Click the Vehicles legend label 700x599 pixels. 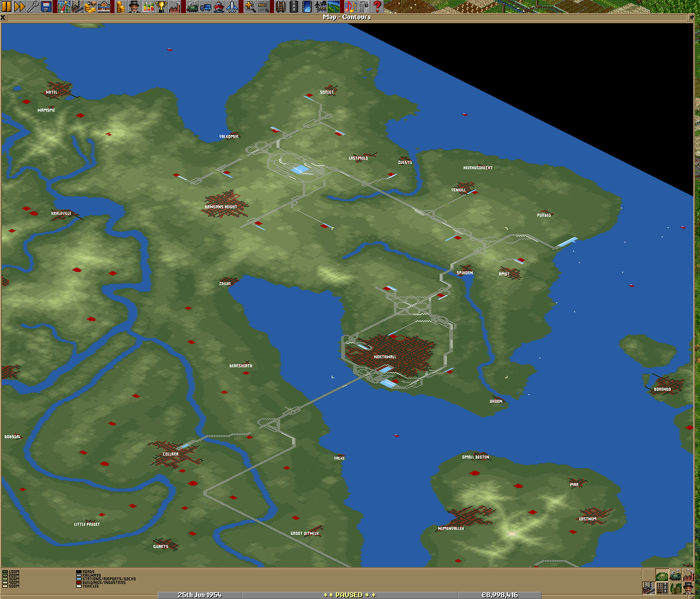[91, 586]
